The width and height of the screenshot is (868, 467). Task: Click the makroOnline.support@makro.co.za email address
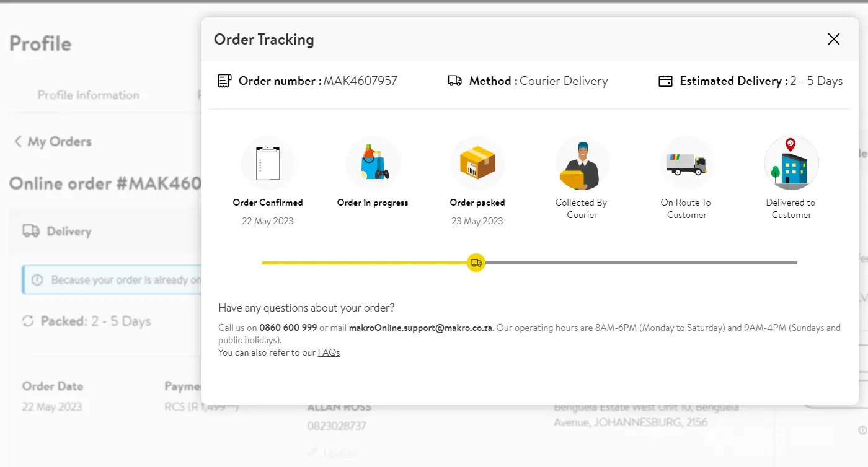coord(421,328)
